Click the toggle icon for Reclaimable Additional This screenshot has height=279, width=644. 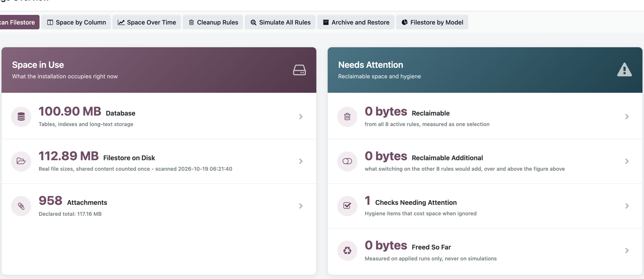coord(347,161)
